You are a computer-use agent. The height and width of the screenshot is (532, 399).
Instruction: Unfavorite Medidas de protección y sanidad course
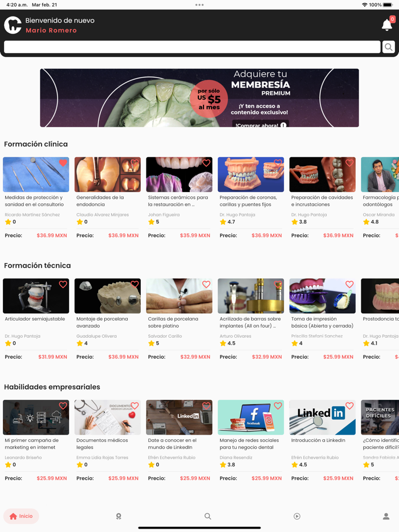pos(63,163)
